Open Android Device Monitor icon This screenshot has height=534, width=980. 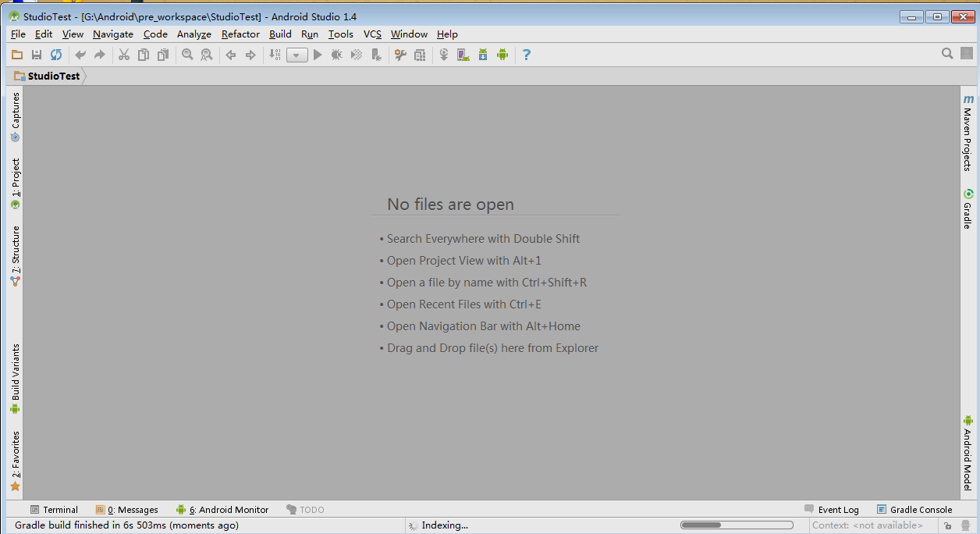click(502, 55)
